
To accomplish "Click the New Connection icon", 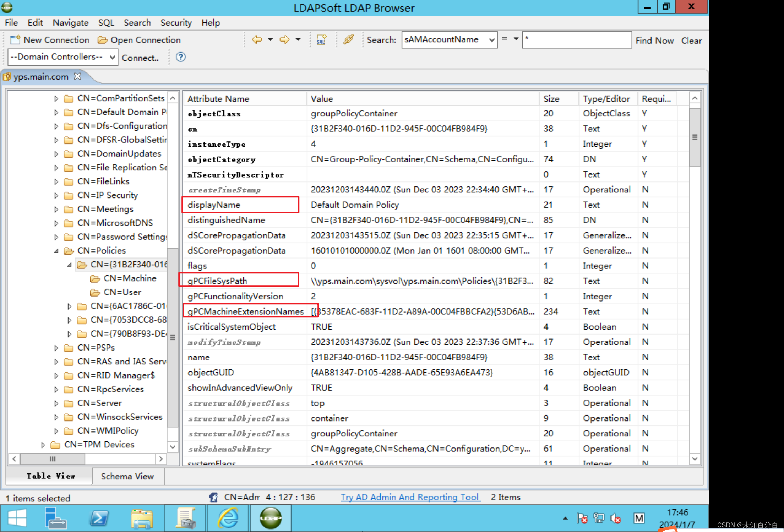I will pyautogui.click(x=15, y=40).
